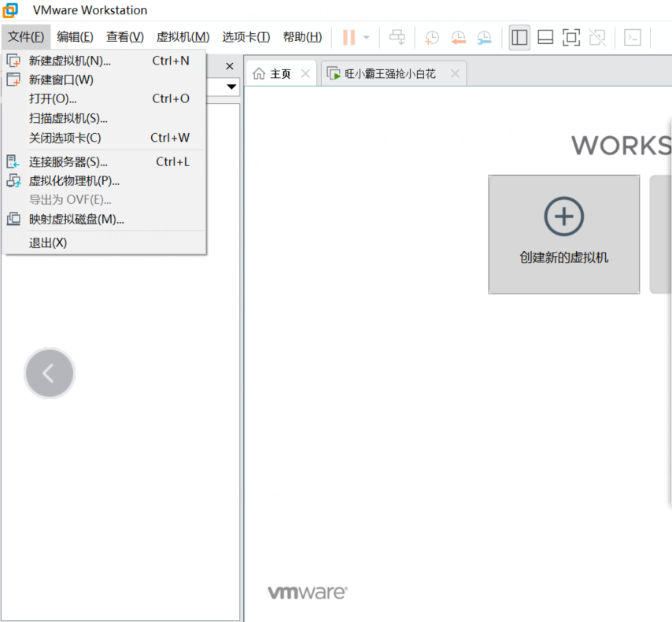Screen dimensions: 672x622
Task: Click the take snapshot clock icon
Action: (x=431, y=38)
